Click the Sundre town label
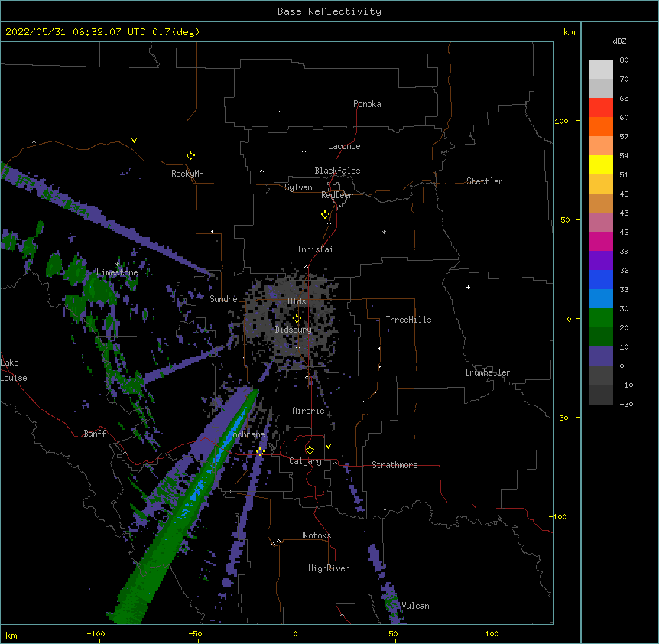 (223, 299)
